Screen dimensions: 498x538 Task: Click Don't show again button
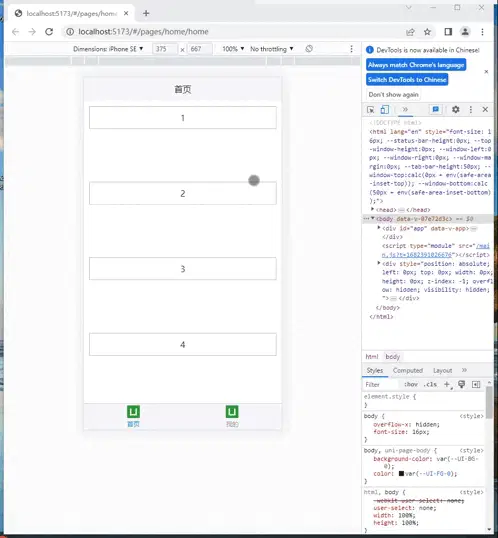pyautogui.click(x=393, y=94)
